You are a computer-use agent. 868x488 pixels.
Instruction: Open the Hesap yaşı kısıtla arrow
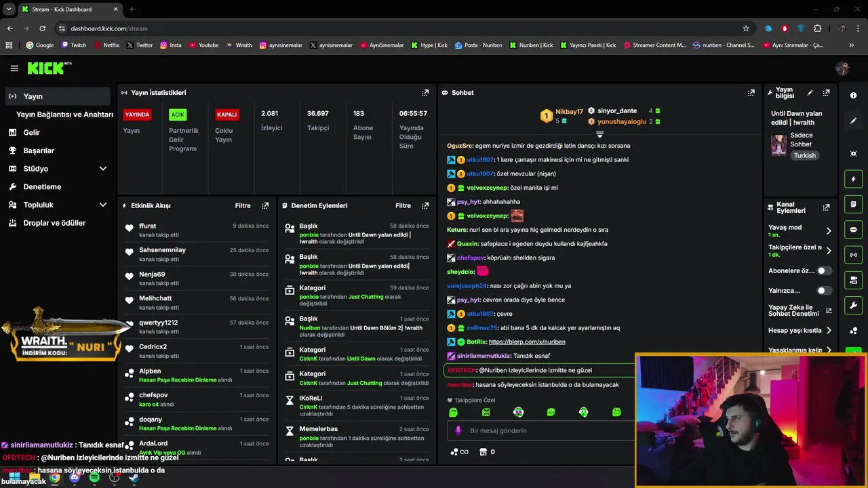[829, 331]
